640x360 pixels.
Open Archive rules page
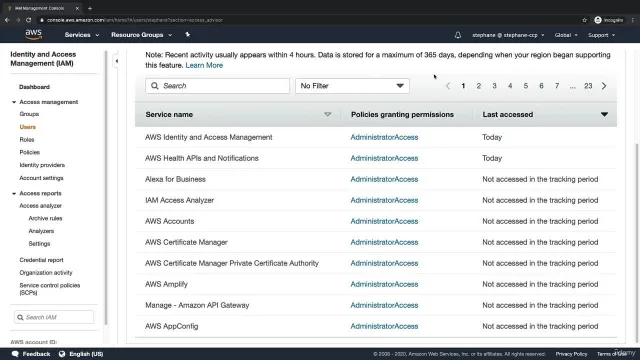pyautogui.click(x=45, y=218)
